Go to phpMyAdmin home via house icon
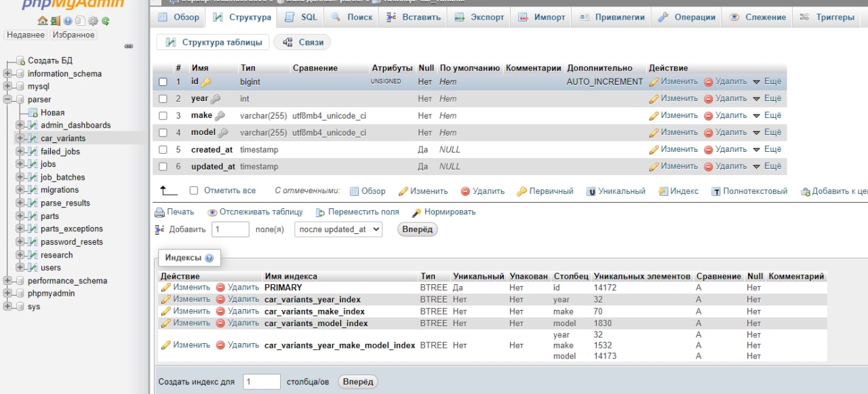The width and height of the screenshot is (868, 394). coord(43,21)
